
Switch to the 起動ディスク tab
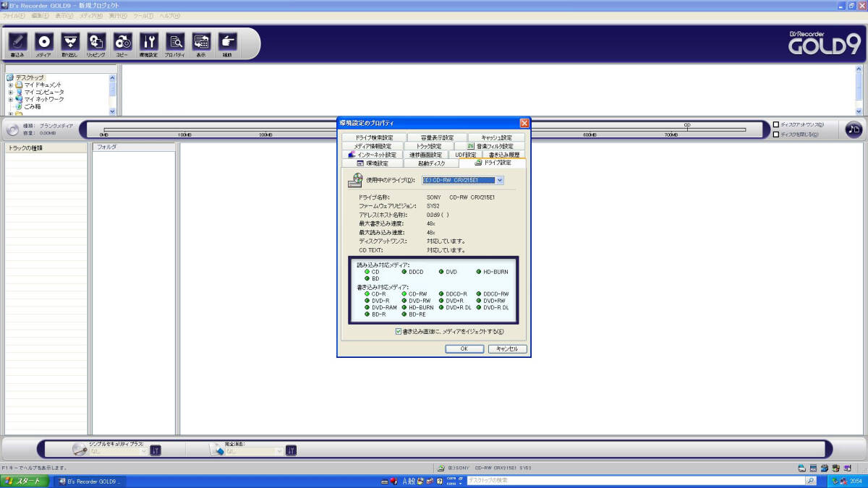[433, 163]
